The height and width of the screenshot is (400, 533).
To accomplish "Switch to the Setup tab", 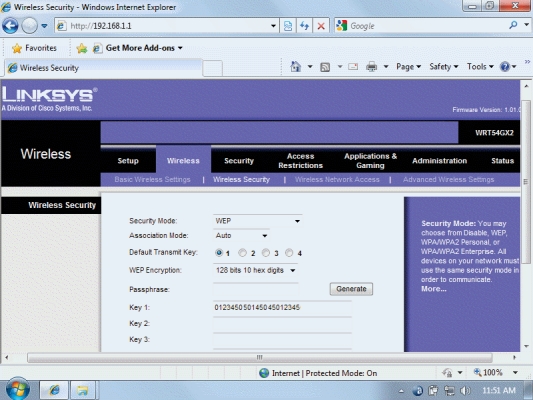I will 128,161.
